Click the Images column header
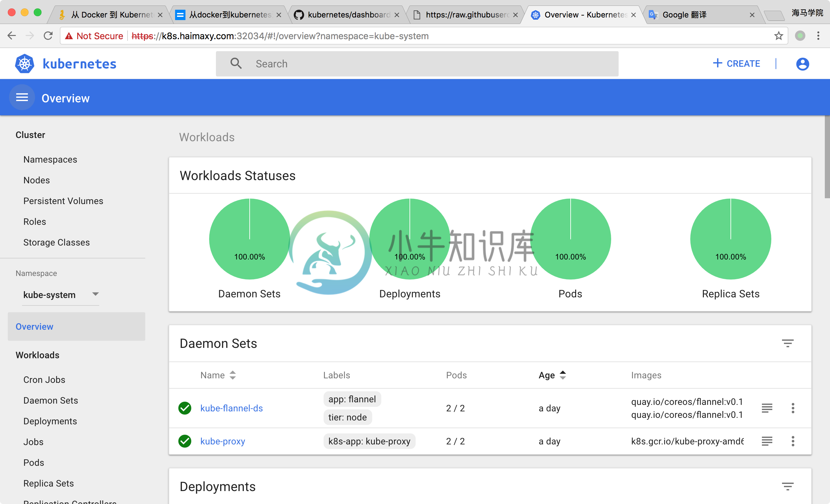The height and width of the screenshot is (504, 830). [x=646, y=375]
